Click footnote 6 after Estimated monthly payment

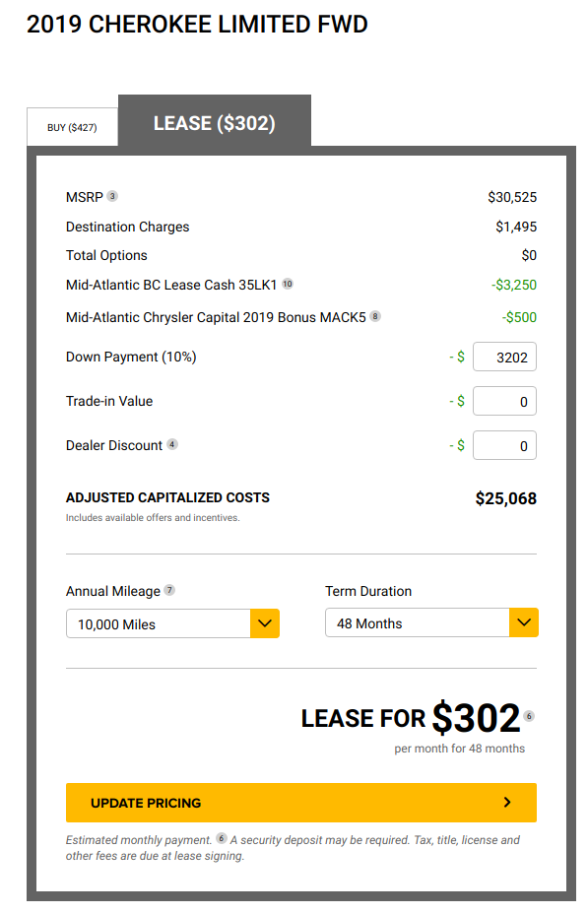pyautogui.click(x=222, y=838)
